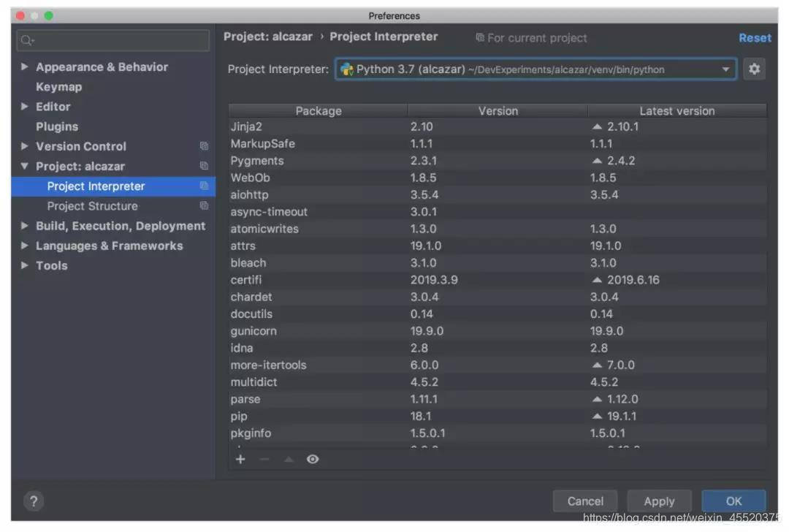Click the Latest version column header
Screen dimensions: 789x532
[x=677, y=111]
